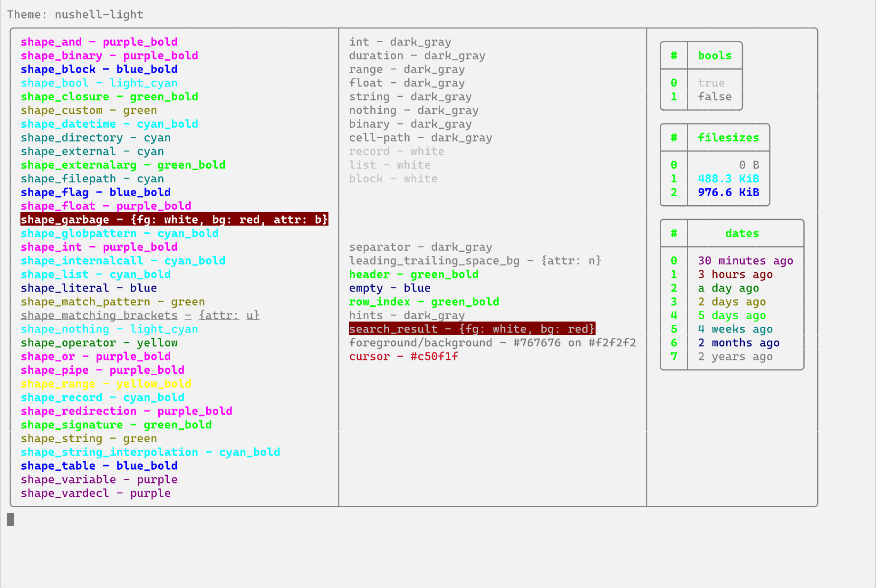Click the 'shape_int - purple_bold' entry
The height and width of the screenshot is (588, 876).
[99, 247]
